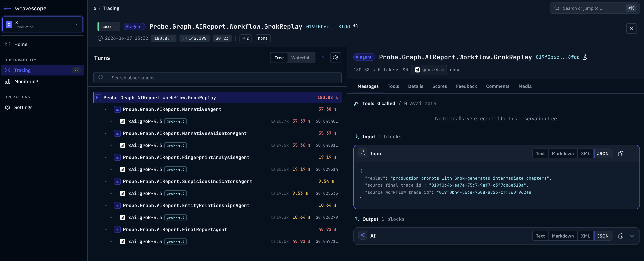Click the agent tag in trace header
Screen dimensions: 644x261
[x=134, y=26]
